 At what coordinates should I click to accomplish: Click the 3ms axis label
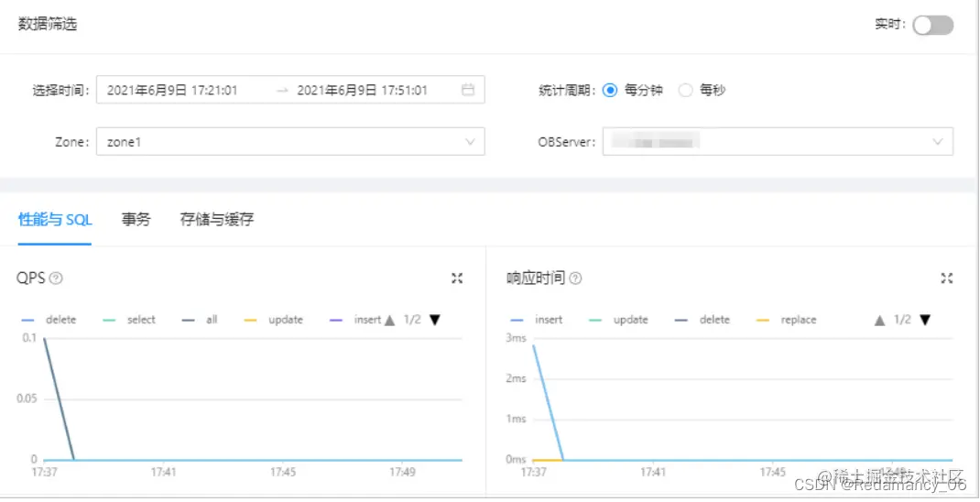pos(518,338)
